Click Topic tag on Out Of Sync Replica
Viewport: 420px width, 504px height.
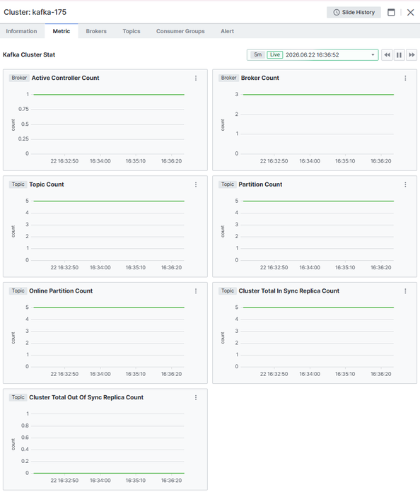[x=18, y=397]
